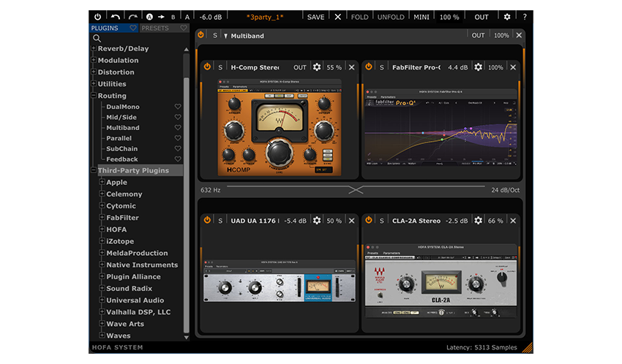This screenshot has width=622, height=364.
Task: Collapse Third-Party Plugins category
Action: pos(94,170)
